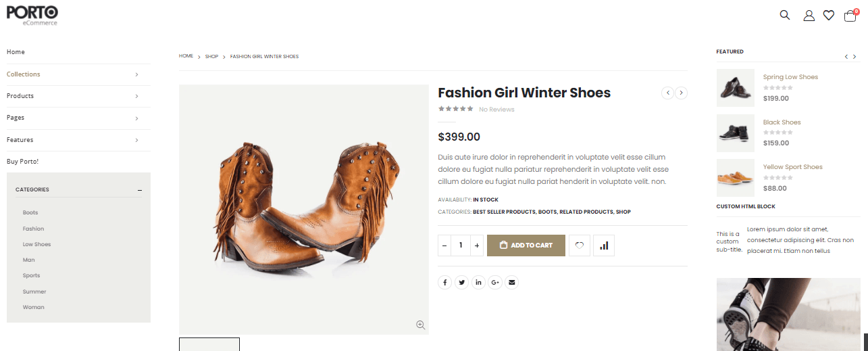Expand the Collections menu chevron
The image size is (868, 351).
[x=136, y=74]
